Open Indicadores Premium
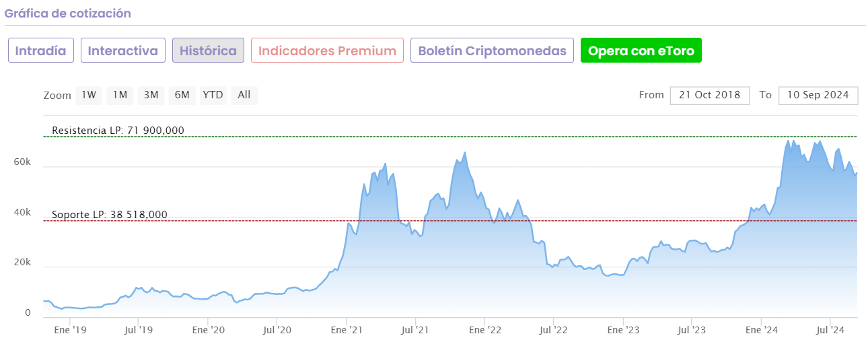The width and height of the screenshot is (868, 338). (x=327, y=50)
